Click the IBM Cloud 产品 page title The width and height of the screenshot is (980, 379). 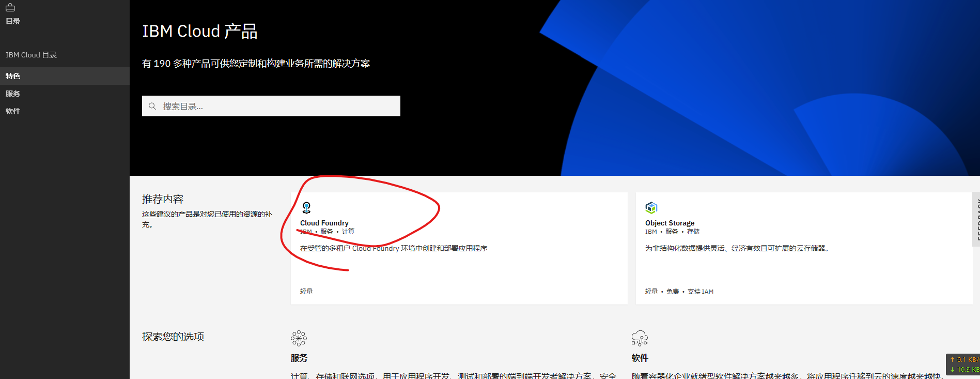200,31
